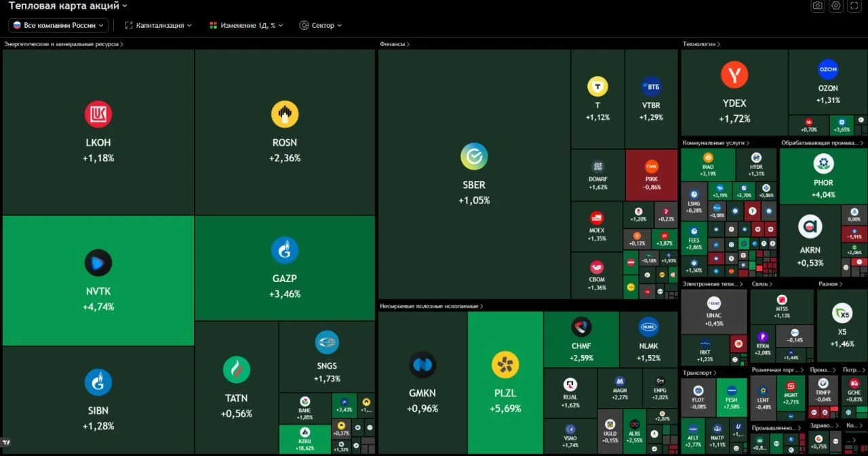Viewport: 868px width, 456px height.
Task: Select the FESH +7,58% tile
Action: coord(732,397)
